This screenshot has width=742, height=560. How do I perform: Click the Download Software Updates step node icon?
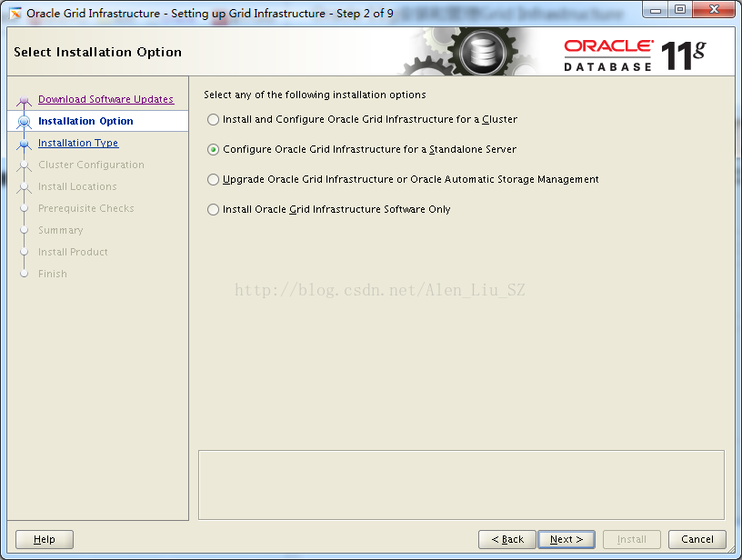coord(25,100)
